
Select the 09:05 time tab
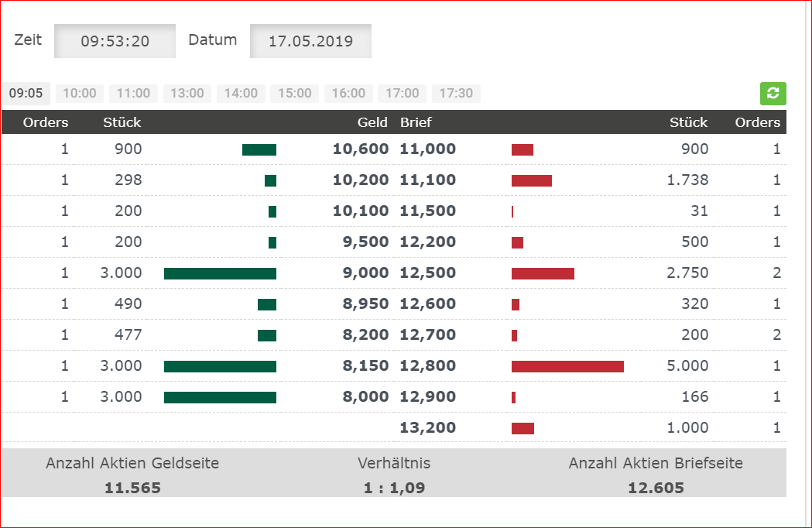click(x=26, y=94)
